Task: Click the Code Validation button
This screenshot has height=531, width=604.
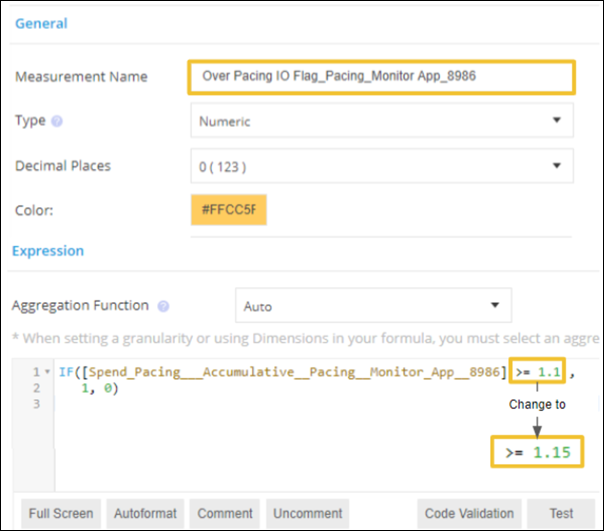Action: [469, 514]
